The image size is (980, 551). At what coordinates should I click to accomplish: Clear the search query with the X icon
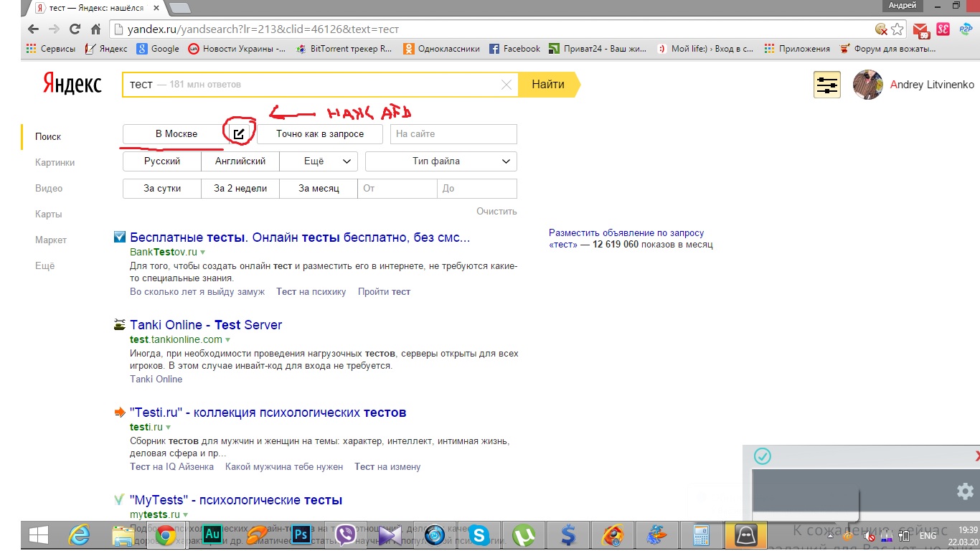[507, 85]
